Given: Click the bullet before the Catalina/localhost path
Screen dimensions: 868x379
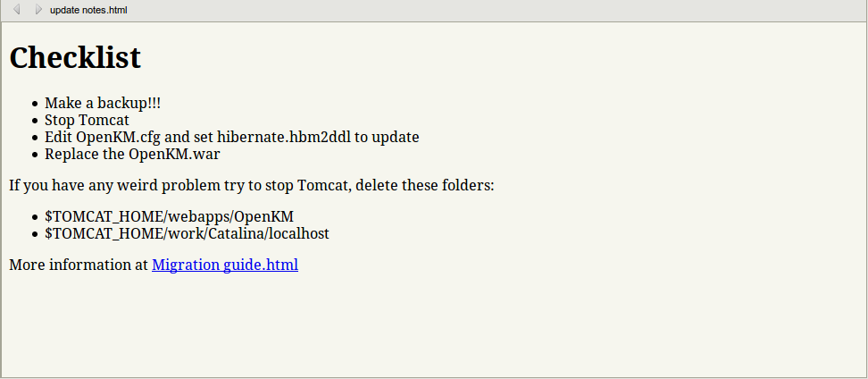Looking at the screenshot, I should 34,234.
